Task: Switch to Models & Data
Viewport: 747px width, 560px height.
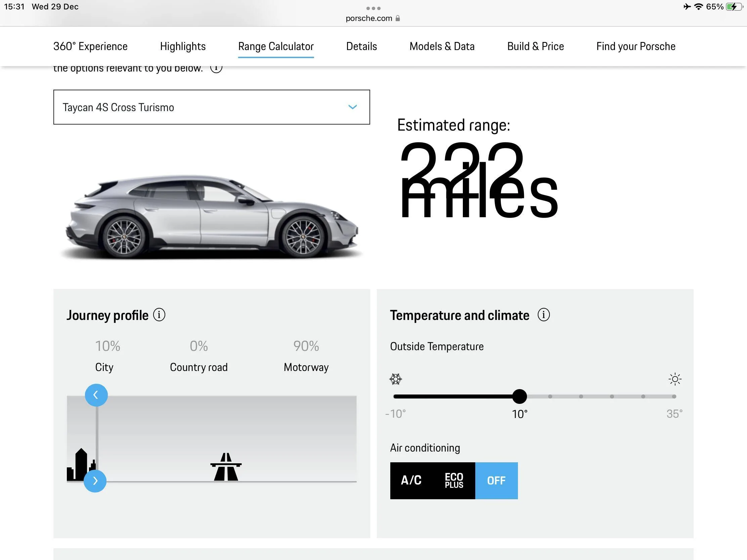Action: [442, 46]
